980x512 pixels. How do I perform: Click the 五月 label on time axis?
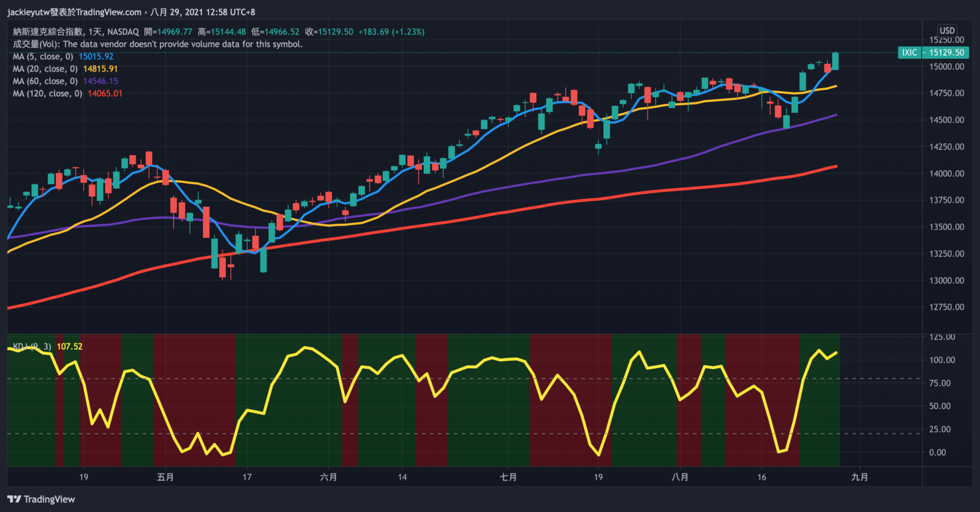[x=165, y=477]
